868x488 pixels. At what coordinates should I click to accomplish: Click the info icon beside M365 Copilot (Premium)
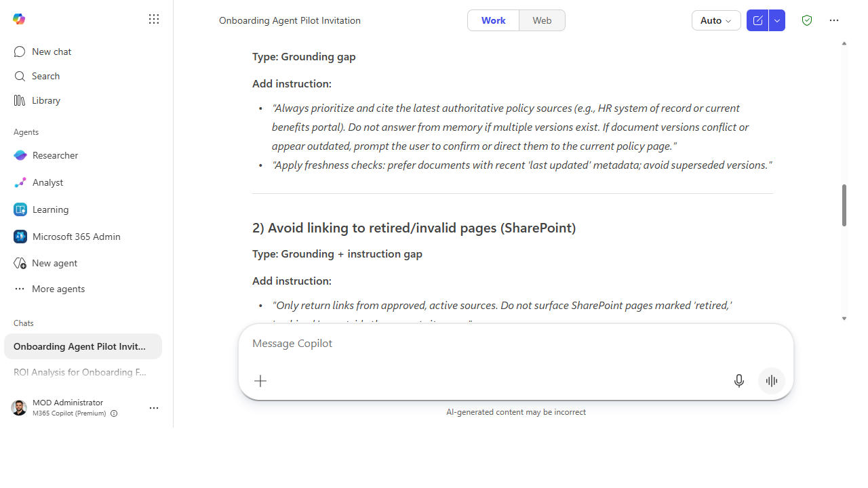(114, 413)
